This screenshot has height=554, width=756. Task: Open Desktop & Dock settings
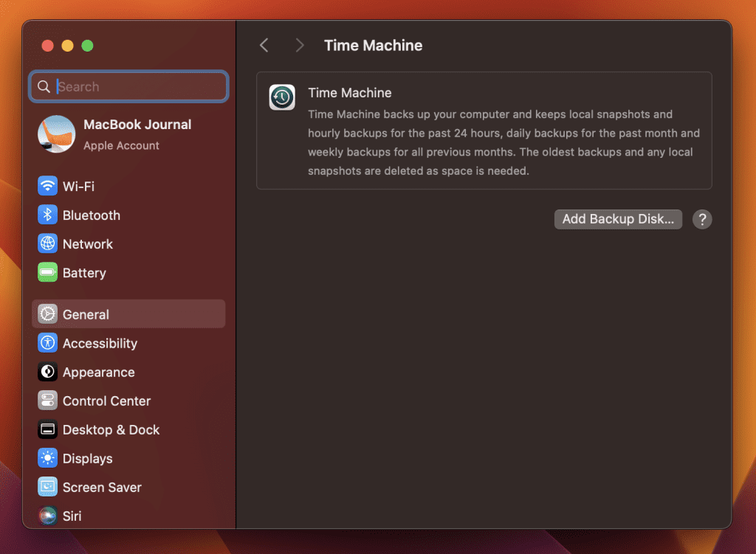point(111,430)
